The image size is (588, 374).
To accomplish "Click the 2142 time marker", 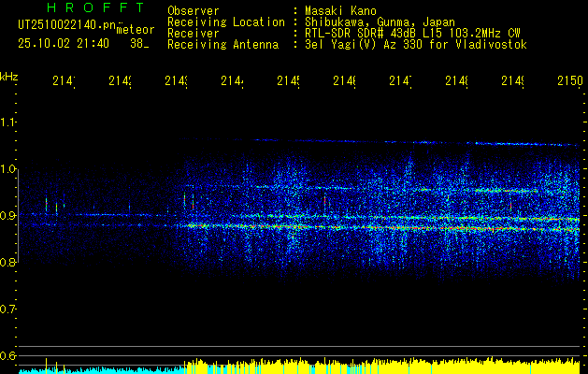I will point(120,81).
